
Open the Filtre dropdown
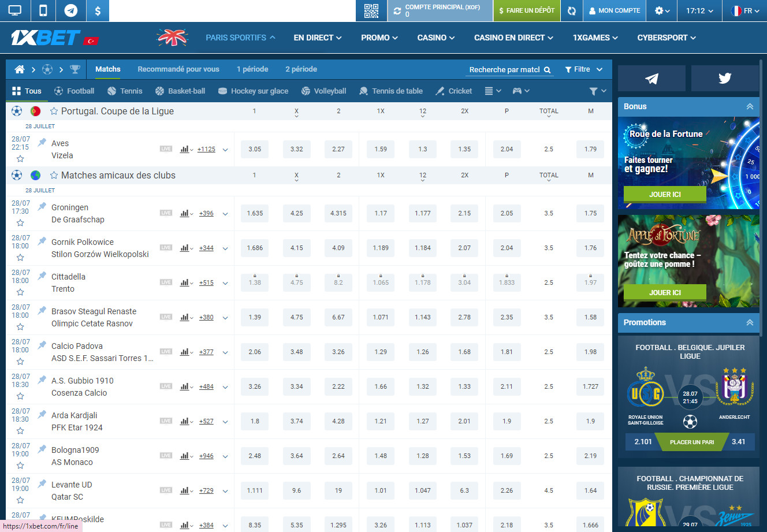pos(584,69)
